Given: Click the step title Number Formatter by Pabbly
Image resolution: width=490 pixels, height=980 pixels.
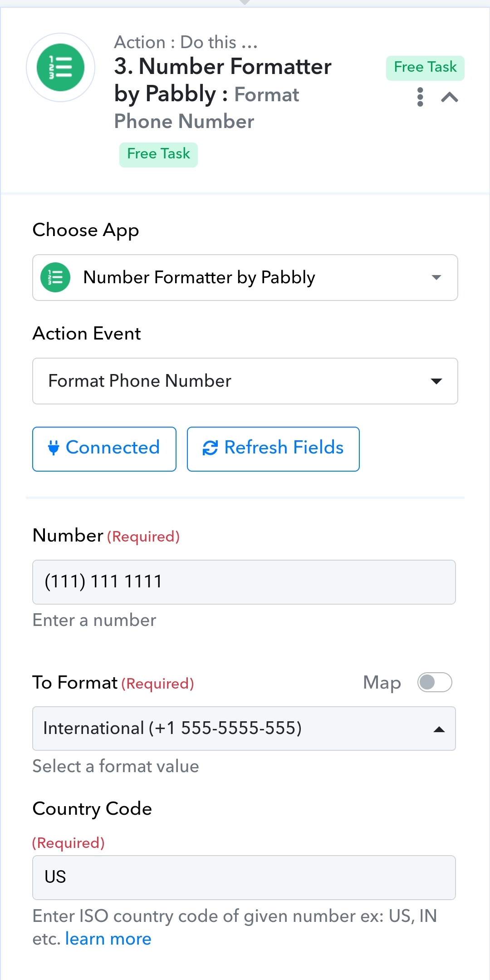Looking at the screenshot, I should point(223,80).
